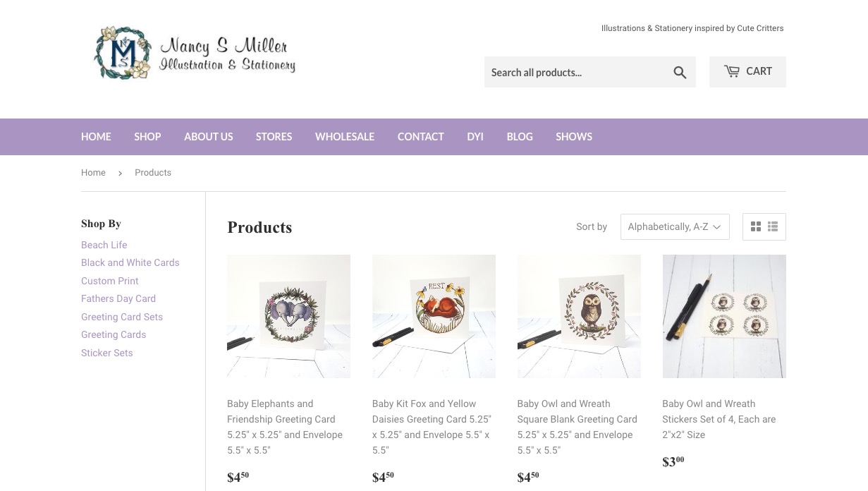Open the Sort by dropdown
This screenshot has width=868, height=491.
[x=675, y=226]
